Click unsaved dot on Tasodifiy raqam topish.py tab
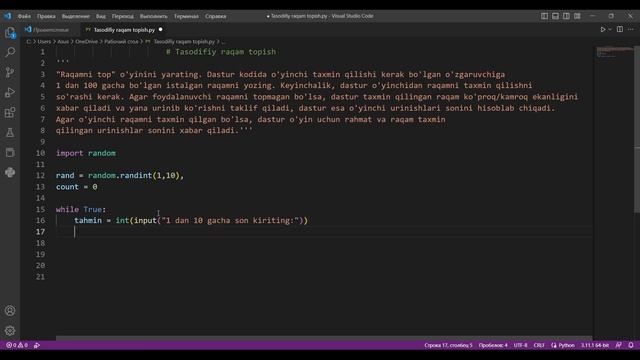The width and height of the screenshot is (640, 360). [160, 29]
